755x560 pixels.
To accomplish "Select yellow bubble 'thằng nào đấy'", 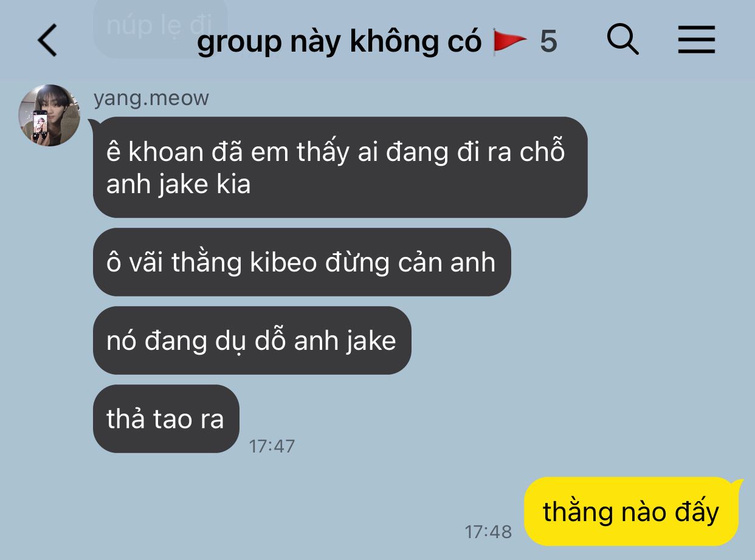I will click(631, 511).
